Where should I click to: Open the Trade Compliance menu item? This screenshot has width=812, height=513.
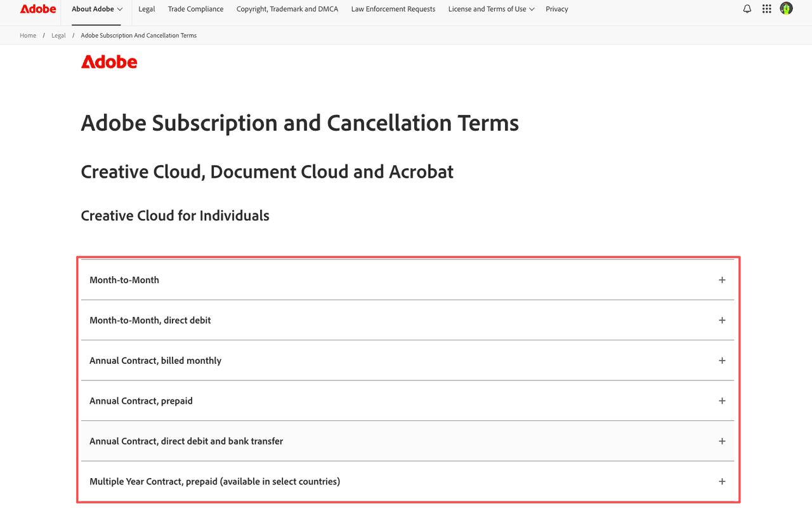tap(195, 9)
